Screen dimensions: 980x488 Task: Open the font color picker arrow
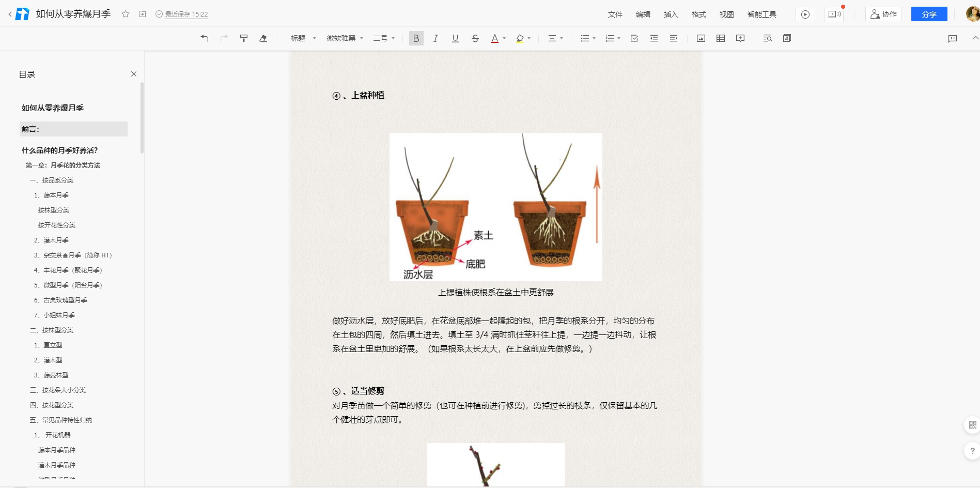pyautogui.click(x=504, y=38)
